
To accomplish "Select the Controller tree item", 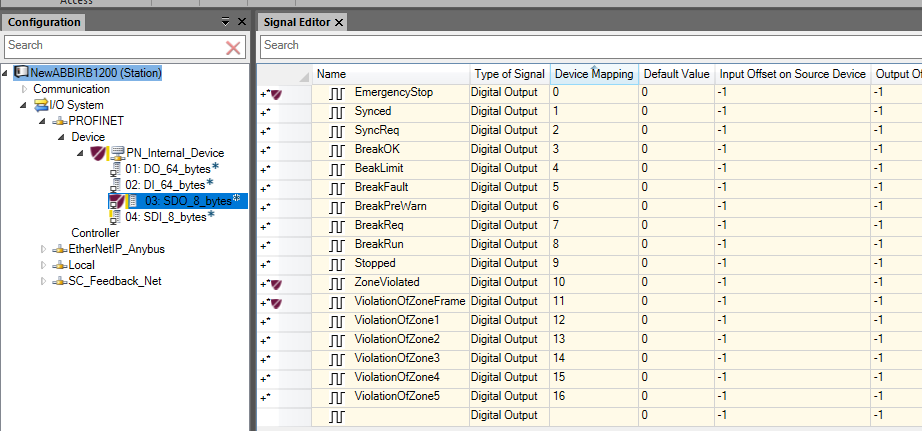I will pos(95,233).
